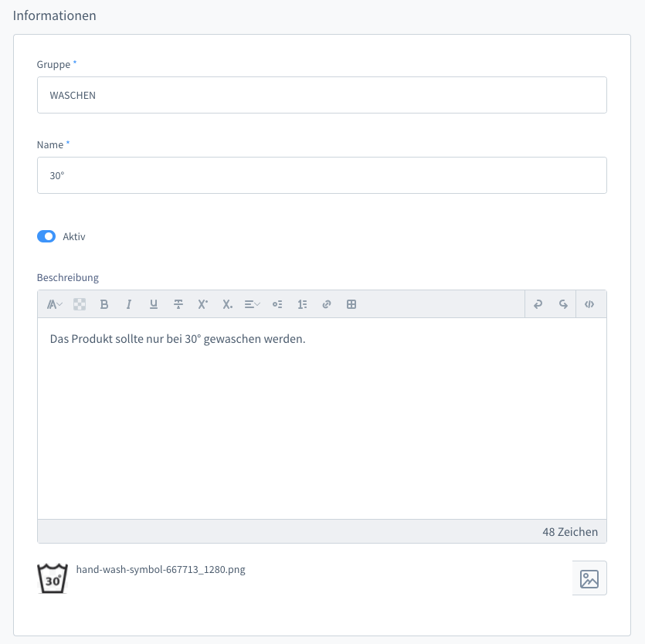The width and height of the screenshot is (645, 644).
Task: Undo the last editor change
Action: 538,304
